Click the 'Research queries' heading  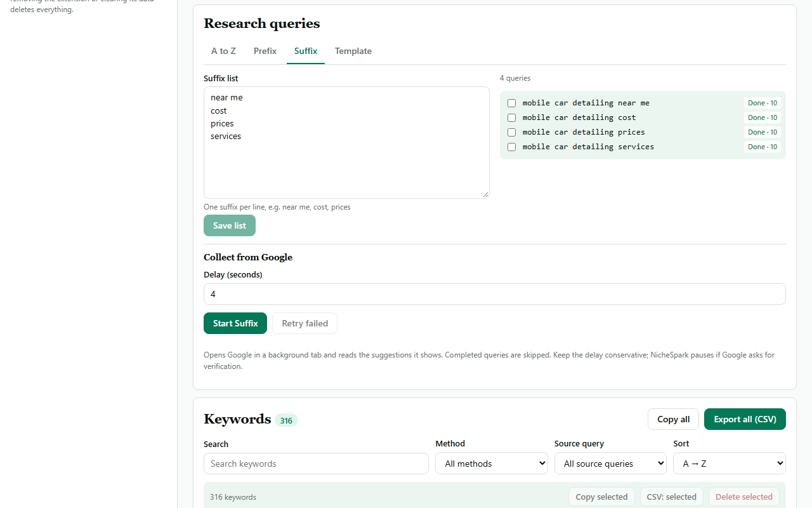point(261,23)
